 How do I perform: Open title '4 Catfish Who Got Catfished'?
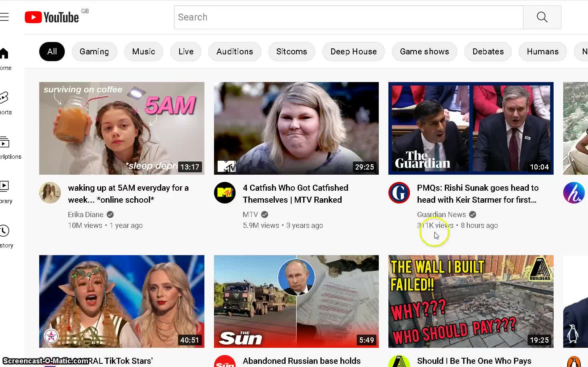pyautogui.click(x=295, y=194)
